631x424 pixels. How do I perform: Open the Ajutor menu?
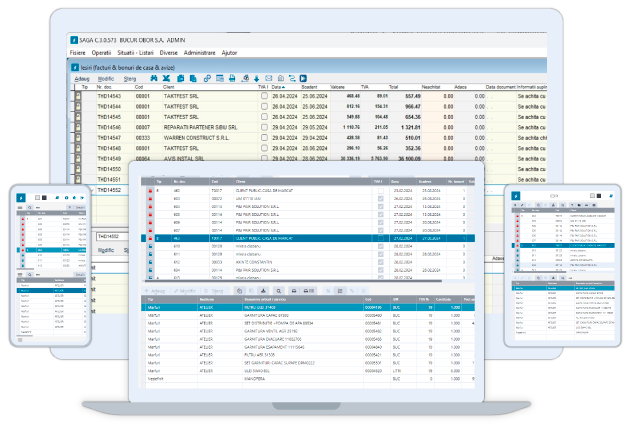[230, 50]
